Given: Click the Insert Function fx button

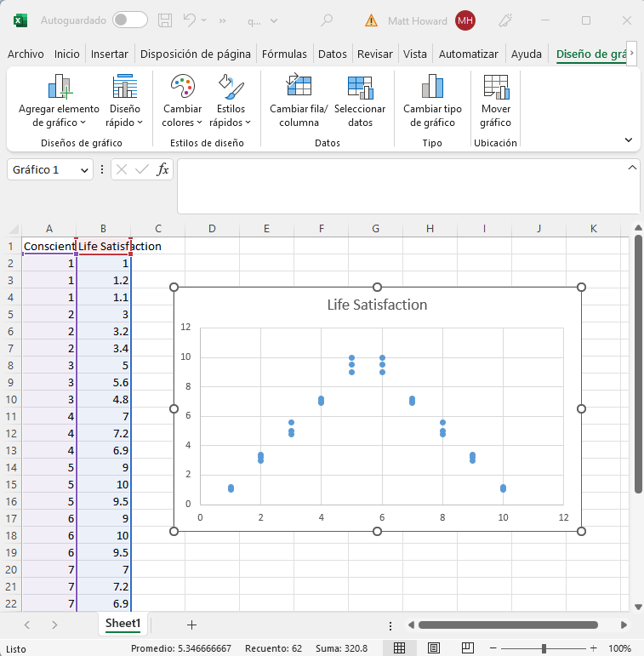Looking at the screenshot, I should click(x=162, y=170).
